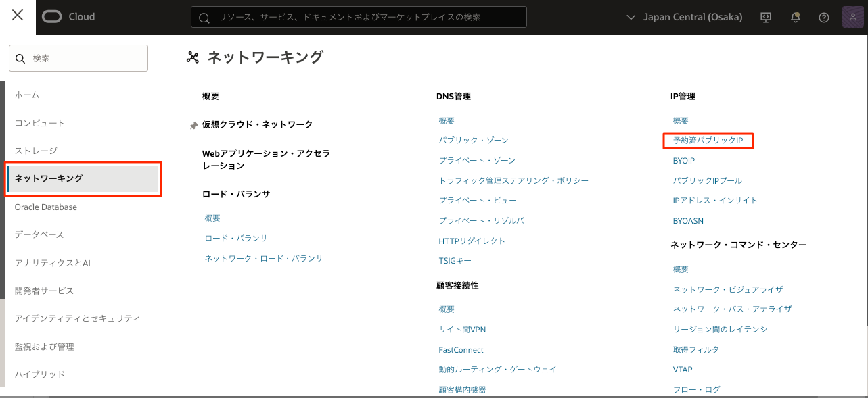Image resolution: width=868 pixels, height=398 pixels.
Task: Open 概要 under IP管理
Action: [x=681, y=121]
